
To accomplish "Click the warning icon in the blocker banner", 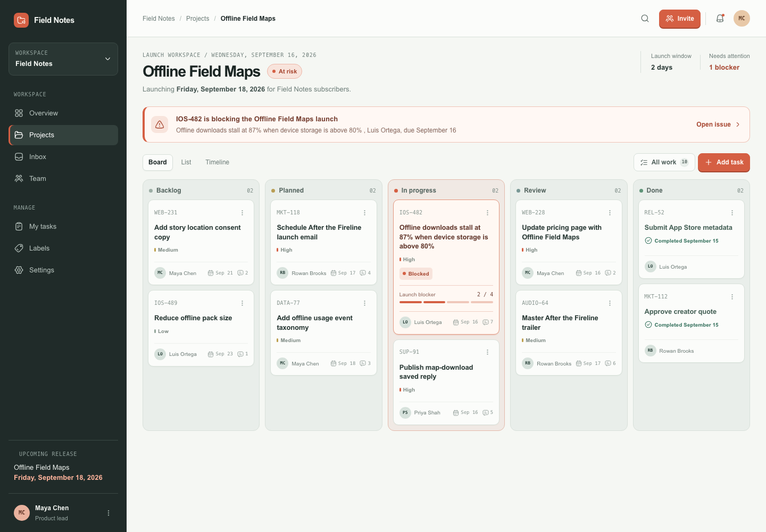I will pos(160,124).
